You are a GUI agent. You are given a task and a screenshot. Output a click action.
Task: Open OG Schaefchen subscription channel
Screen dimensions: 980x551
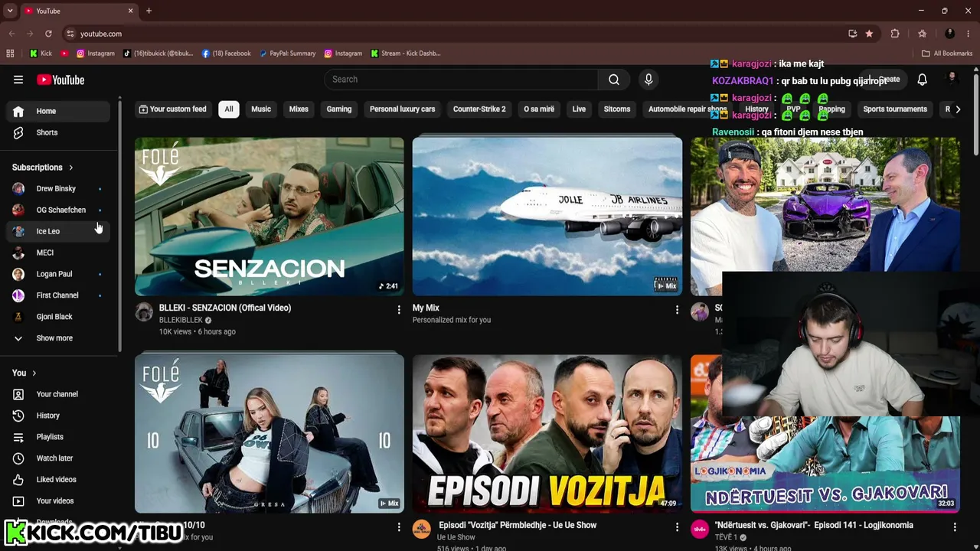(58, 210)
